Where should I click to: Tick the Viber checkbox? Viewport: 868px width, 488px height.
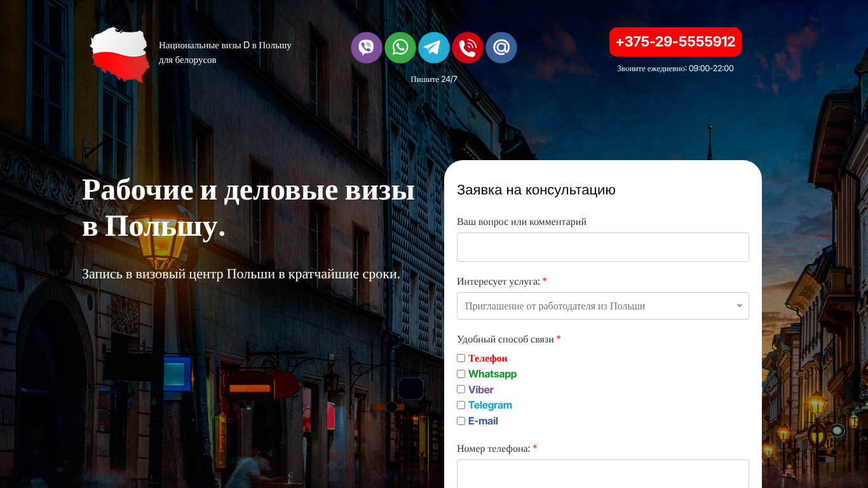(461, 390)
